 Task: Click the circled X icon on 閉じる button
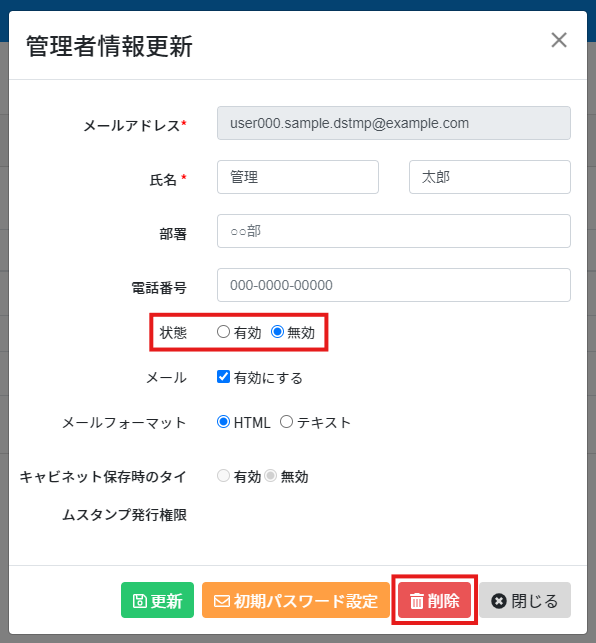(499, 601)
